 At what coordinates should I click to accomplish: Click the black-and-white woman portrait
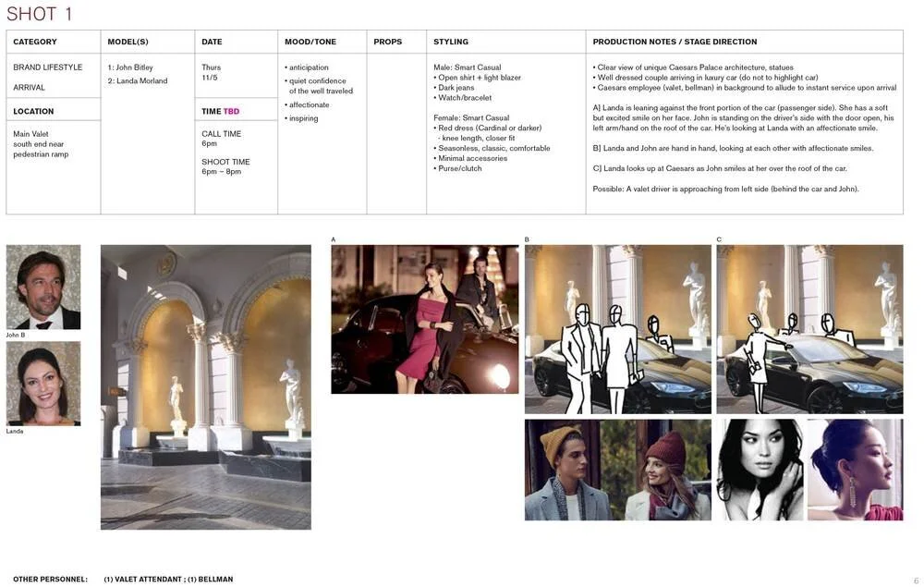click(x=760, y=470)
